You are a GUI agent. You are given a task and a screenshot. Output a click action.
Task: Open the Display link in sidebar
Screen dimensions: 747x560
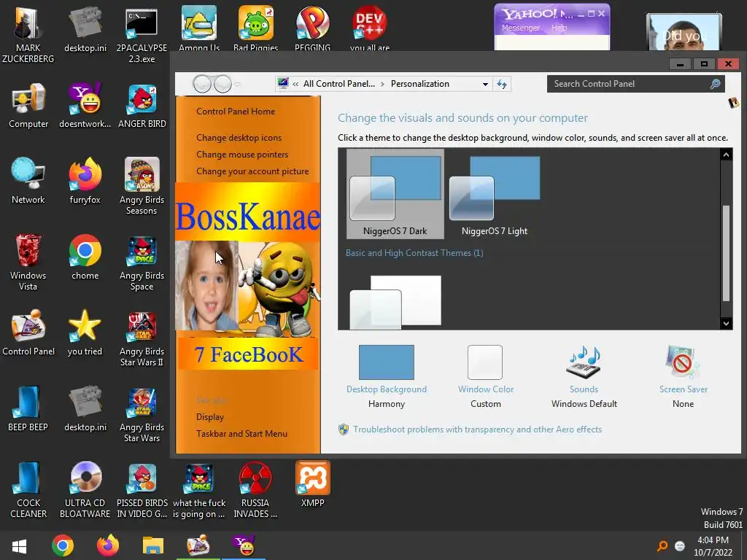pyautogui.click(x=210, y=417)
